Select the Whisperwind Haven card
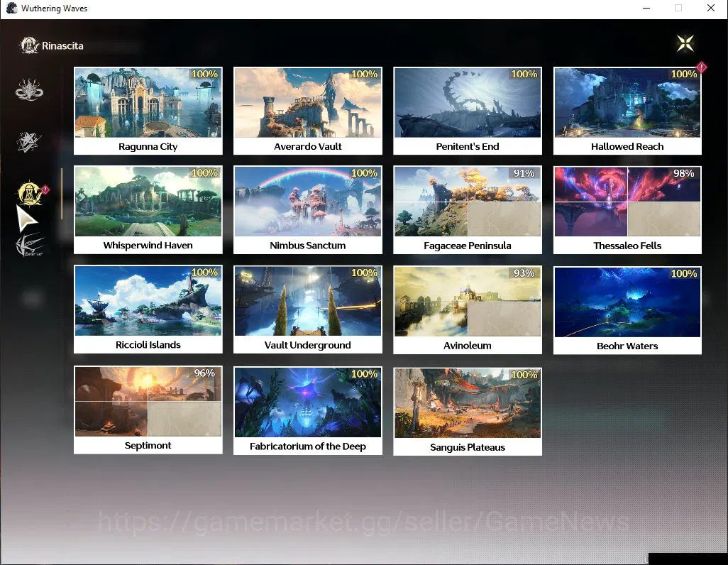The width and height of the screenshot is (728, 565). click(x=148, y=209)
